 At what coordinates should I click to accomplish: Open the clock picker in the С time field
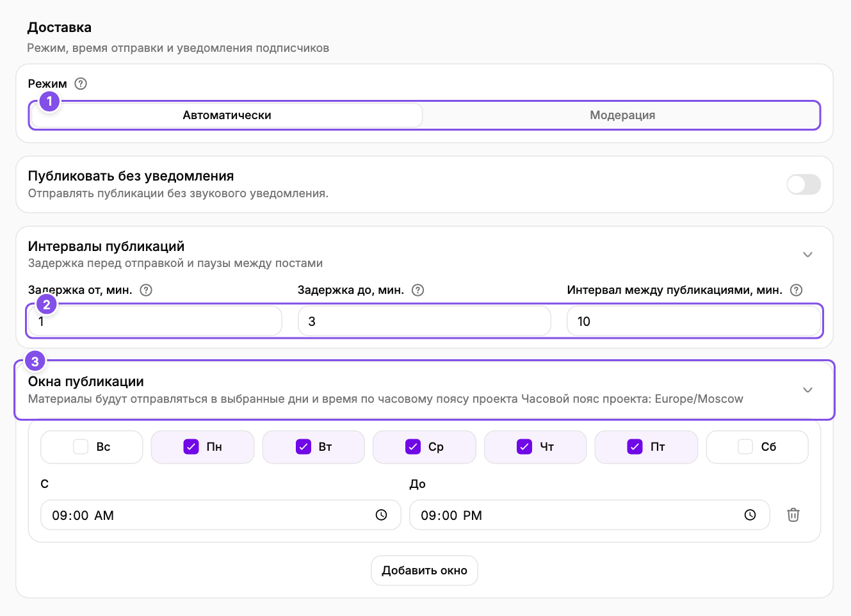click(381, 515)
